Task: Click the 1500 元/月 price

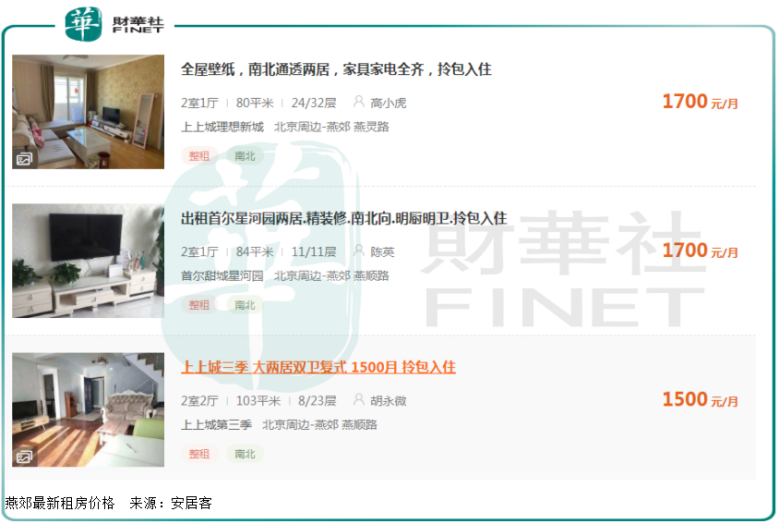Action: coord(700,399)
